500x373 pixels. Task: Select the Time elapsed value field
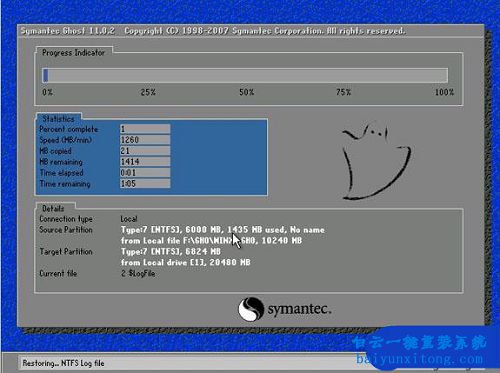[x=145, y=173]
